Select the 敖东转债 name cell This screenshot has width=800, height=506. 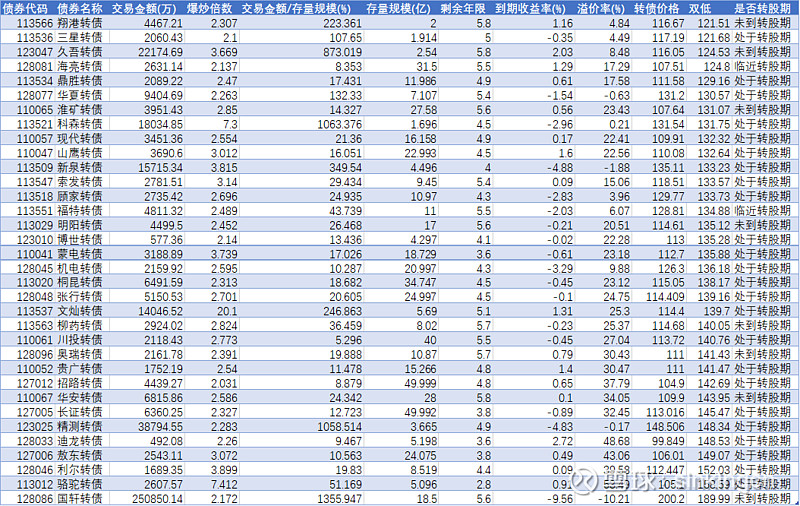(79, 455)
